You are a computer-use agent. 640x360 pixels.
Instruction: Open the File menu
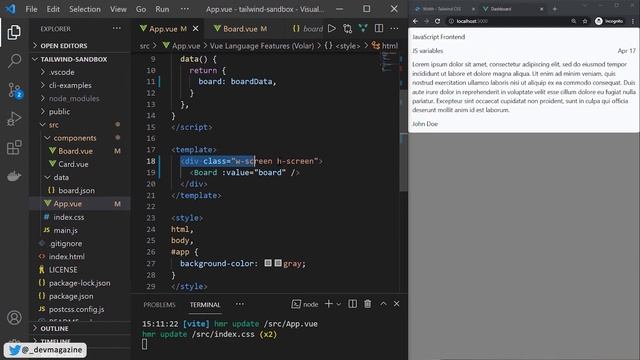click(31, 9)
